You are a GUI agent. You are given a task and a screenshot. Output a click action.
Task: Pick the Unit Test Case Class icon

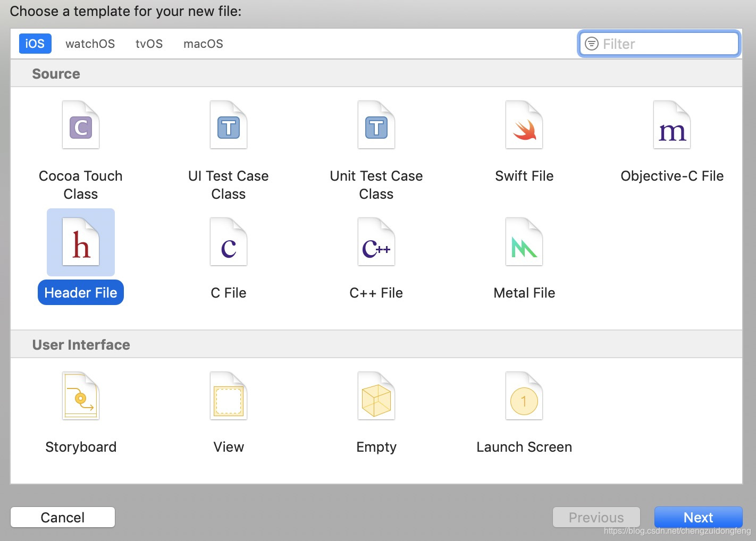tap(376, 125)
